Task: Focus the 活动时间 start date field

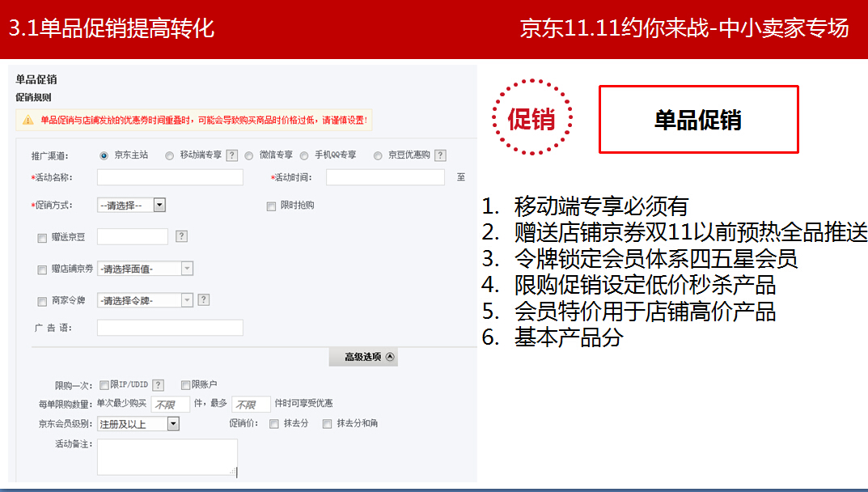Action: (x=385, y=177)
